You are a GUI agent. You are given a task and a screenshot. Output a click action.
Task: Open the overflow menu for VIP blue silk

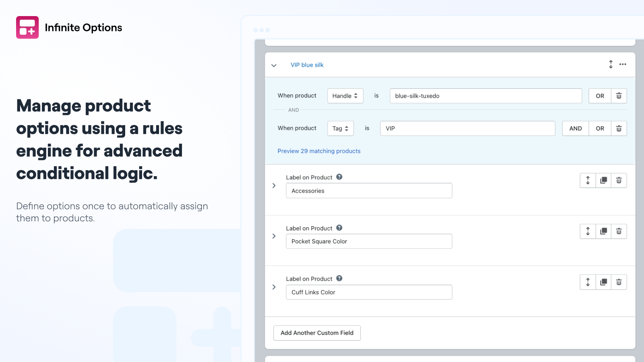coord(623,64)
